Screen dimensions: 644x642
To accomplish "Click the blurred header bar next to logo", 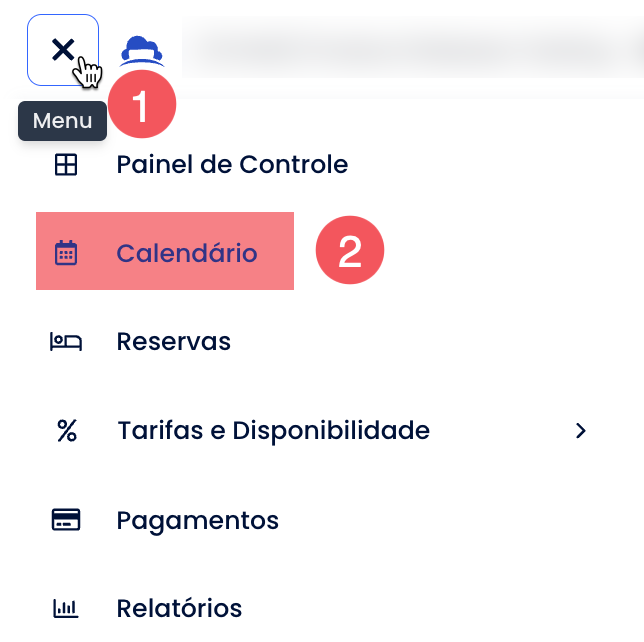I will tap(413, 49).
